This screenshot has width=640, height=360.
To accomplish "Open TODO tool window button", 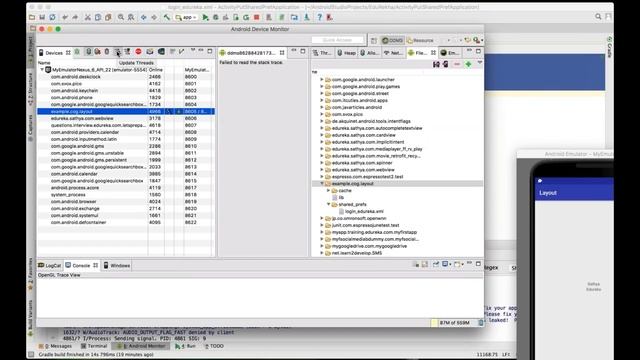I will point(214,346).
